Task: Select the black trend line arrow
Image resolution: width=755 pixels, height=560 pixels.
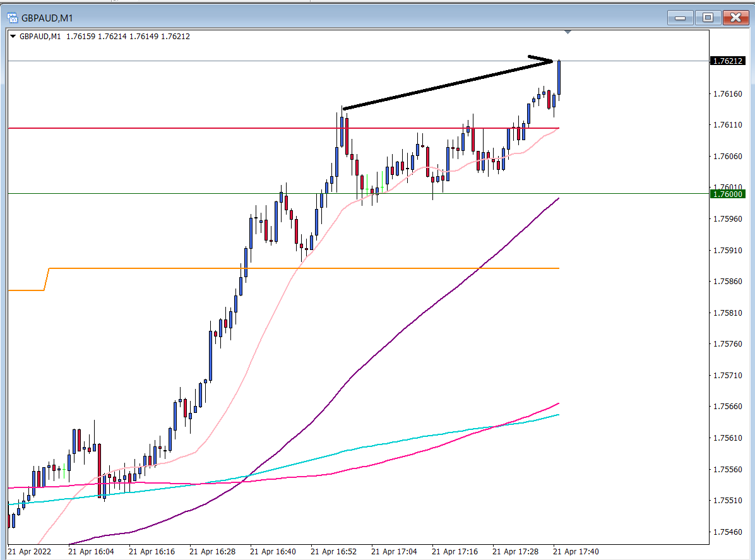Action: tap(442, 86)
